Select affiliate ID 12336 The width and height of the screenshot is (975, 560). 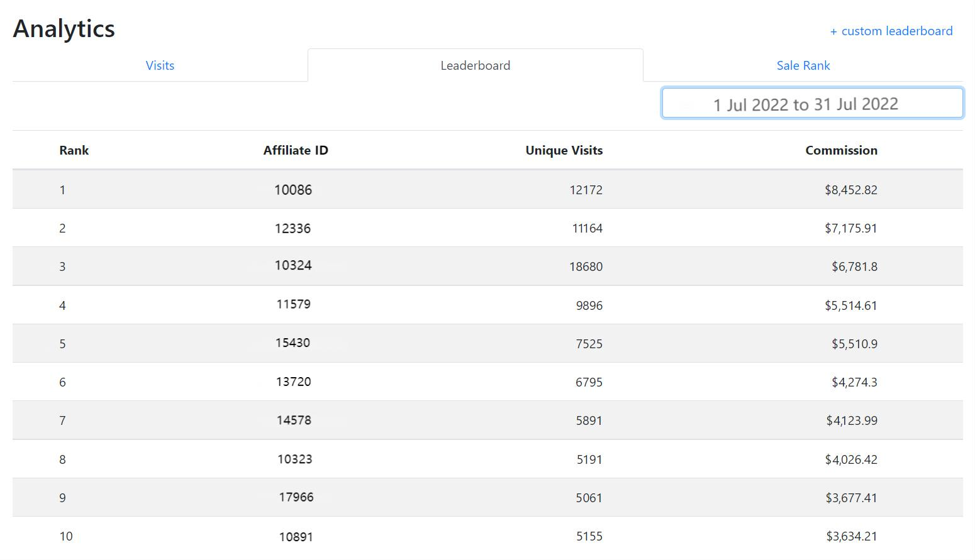tap(292, 228)
